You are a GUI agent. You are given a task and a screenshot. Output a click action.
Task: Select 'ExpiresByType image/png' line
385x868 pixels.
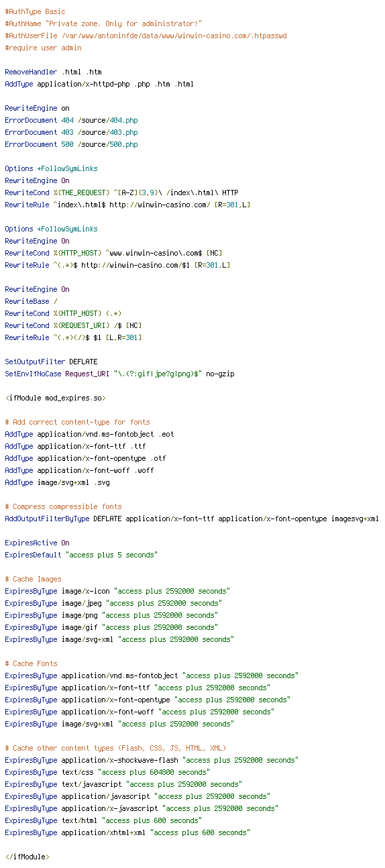(x=111, y=615)
